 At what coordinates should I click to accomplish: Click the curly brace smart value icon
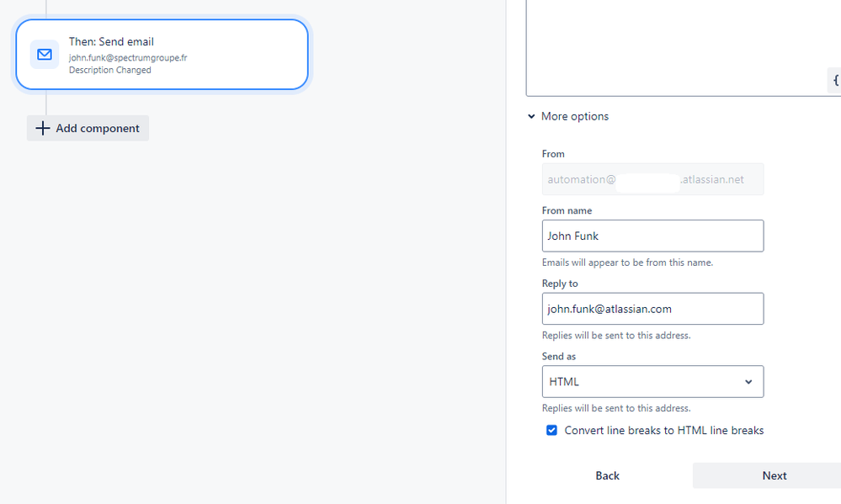834,81
